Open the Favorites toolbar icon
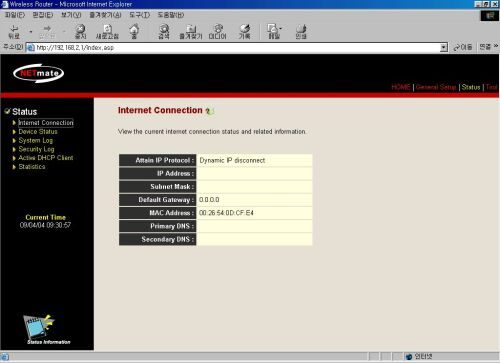 point(191,32)
